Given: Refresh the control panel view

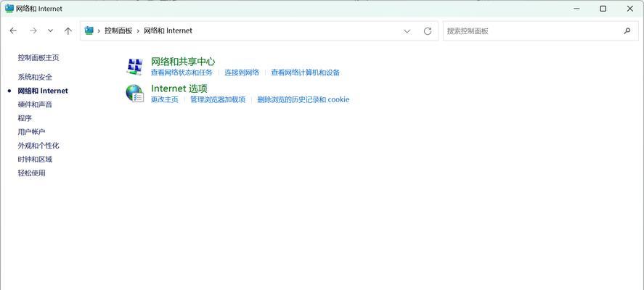Looking at the screenshot, I should coord(428,31).
